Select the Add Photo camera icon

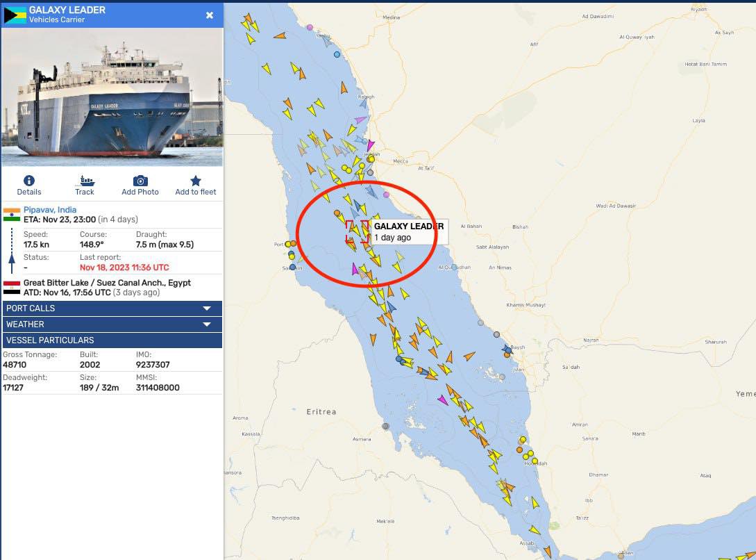coord(140,181)
